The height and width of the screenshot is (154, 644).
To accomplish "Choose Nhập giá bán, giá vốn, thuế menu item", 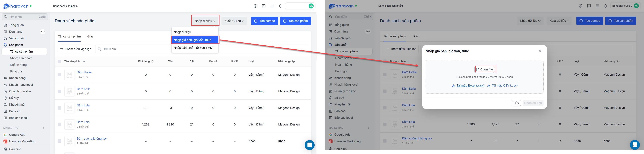I will point(192,40).
